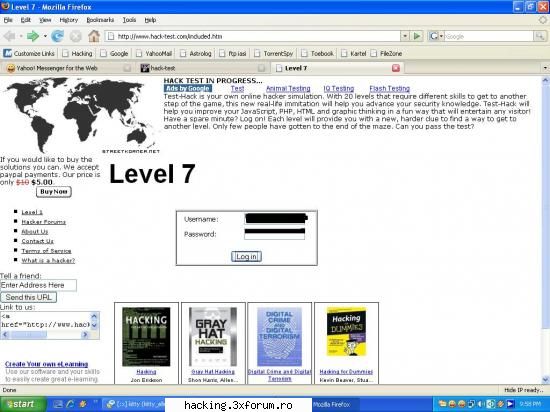Click the green Go button beside address bar

click(x=417, y=36)
